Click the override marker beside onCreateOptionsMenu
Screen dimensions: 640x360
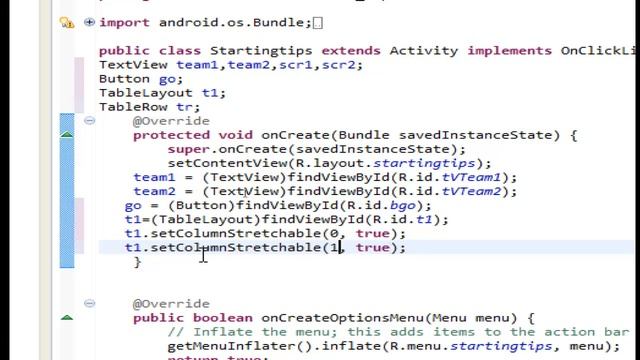pos(67,318)
